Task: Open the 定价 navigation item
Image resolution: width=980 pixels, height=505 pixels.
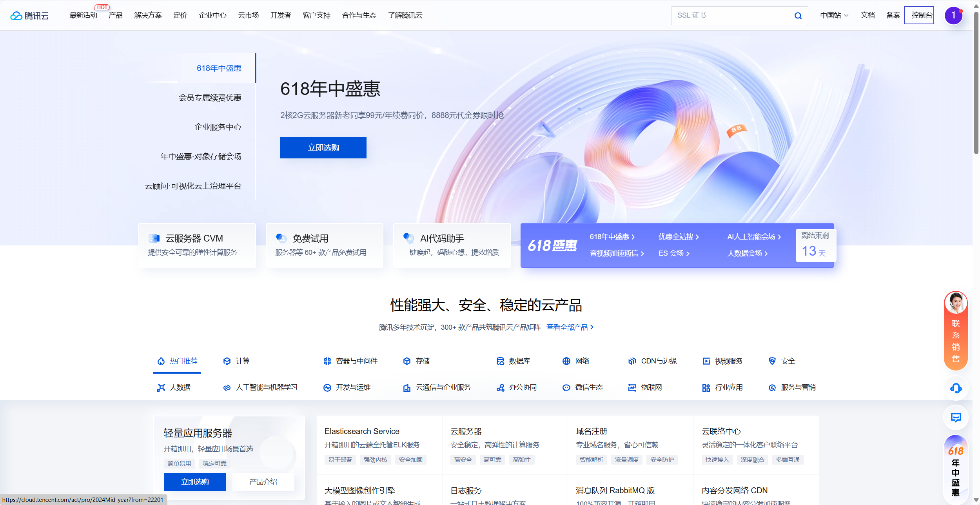Action: pos(180,15)
